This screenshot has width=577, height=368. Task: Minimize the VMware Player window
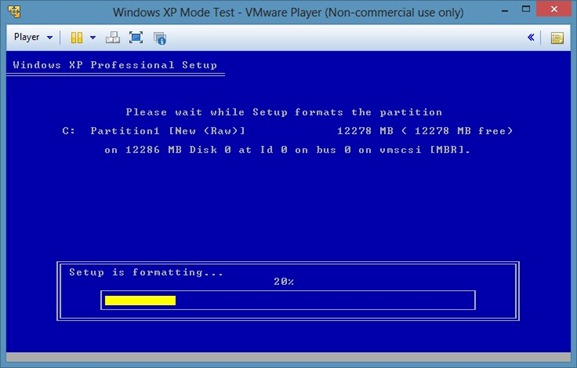pos(505,10)
